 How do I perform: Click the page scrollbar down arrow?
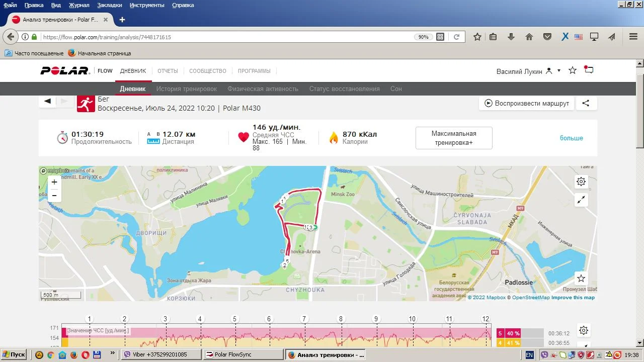pyautogui.click(x=639, y=342)
